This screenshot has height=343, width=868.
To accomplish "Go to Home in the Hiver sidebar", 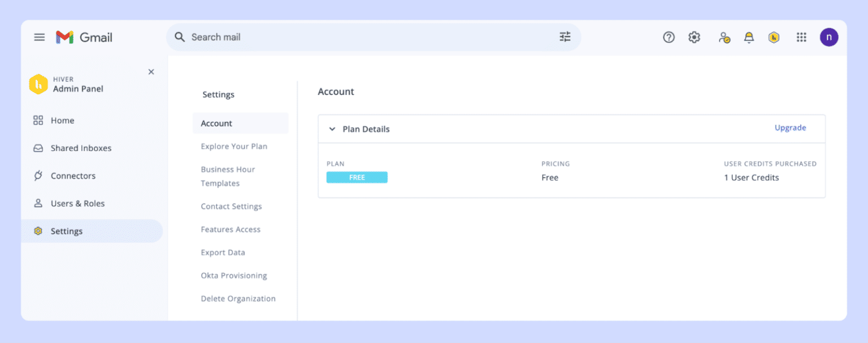I will click(x=62, y=120).
